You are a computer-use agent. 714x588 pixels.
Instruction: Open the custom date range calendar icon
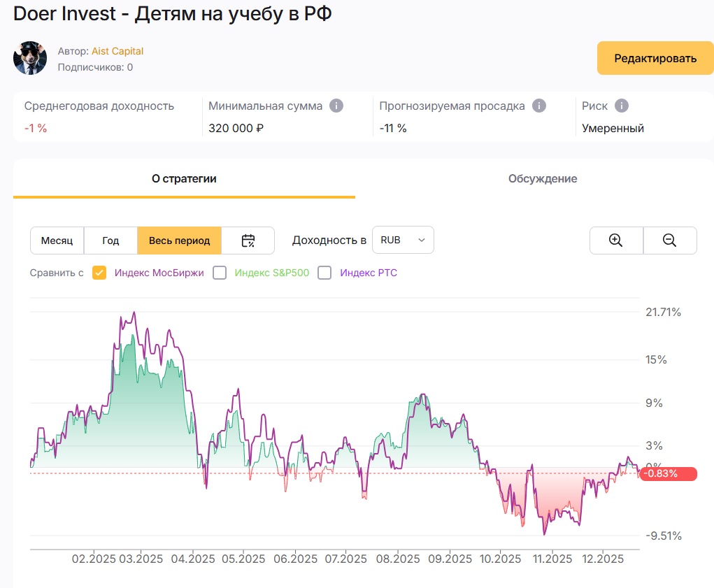coord(248,241)
